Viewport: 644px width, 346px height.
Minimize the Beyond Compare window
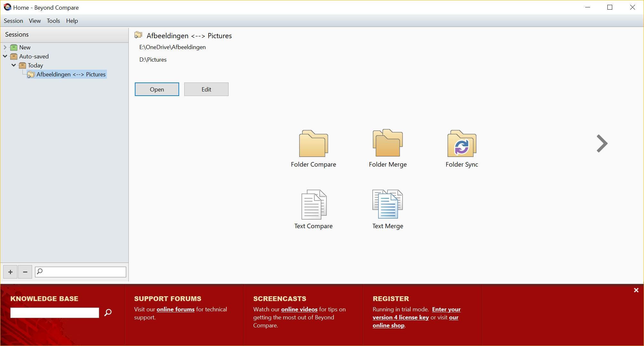click(x=588, y=7)
